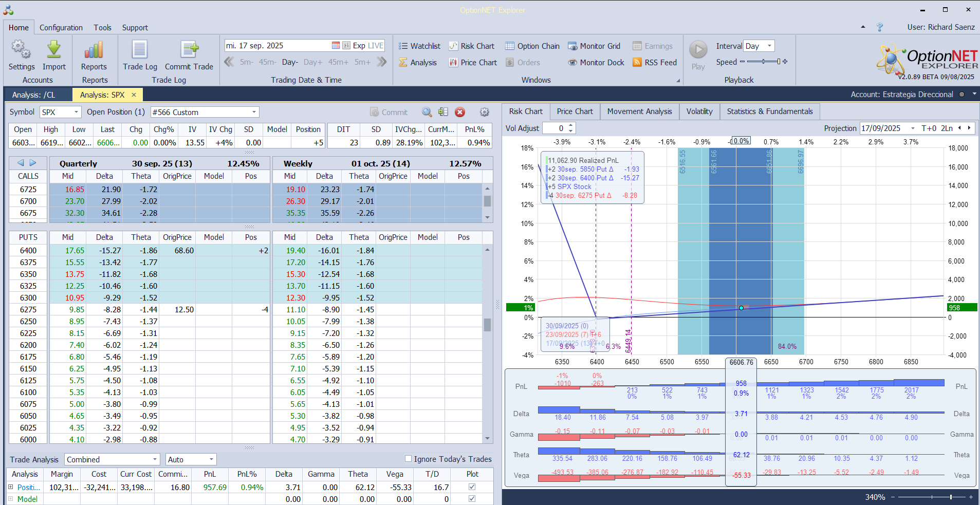The image size is (980, 505).
Task: Switch to the Movement Analysis tab
Action: tap(639, 111)
